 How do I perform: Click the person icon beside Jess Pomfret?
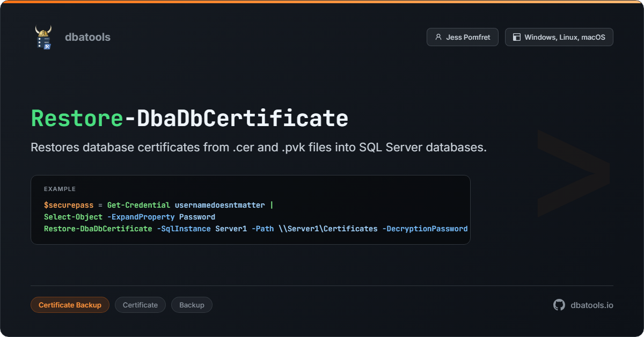438,37
